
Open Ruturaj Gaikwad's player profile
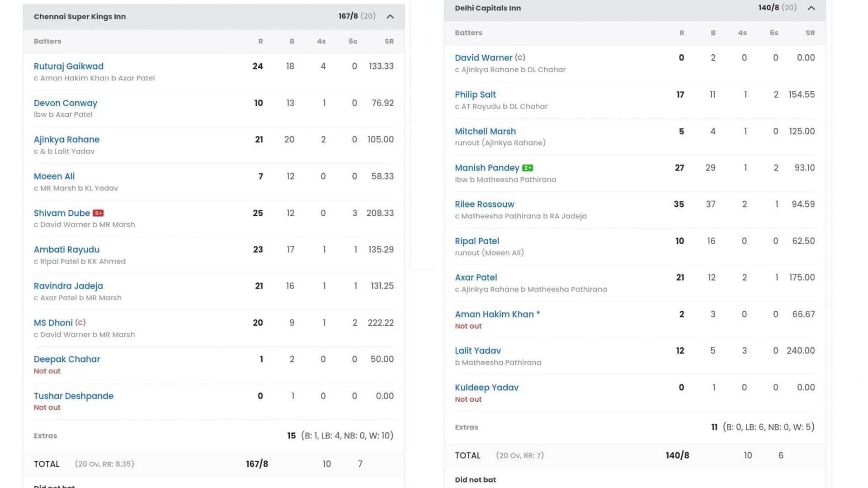[69, 66]
